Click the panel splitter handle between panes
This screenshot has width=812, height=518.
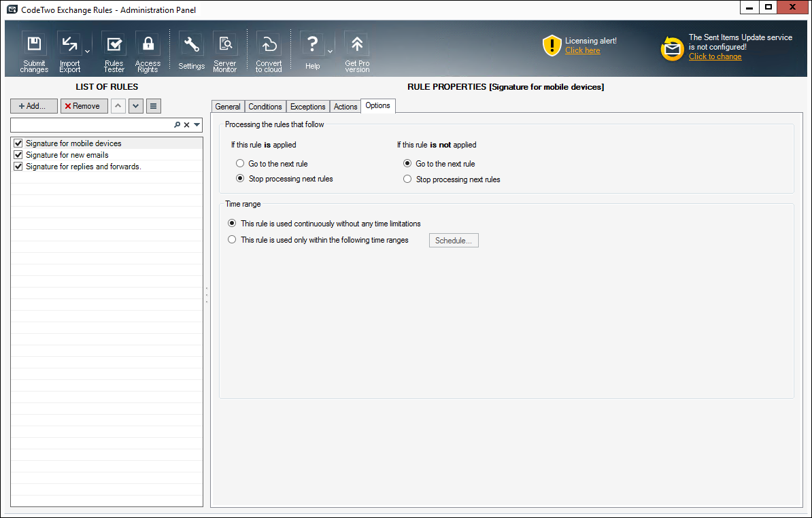coord(207,295)
